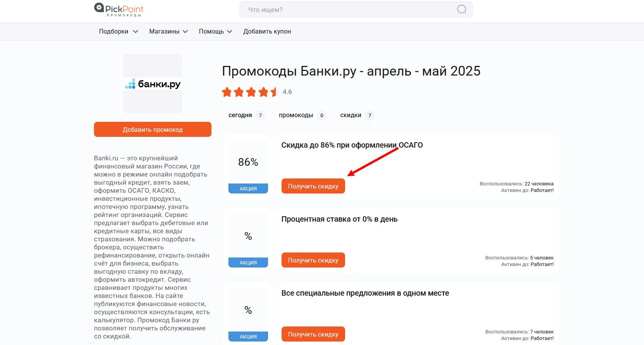The image size is (644, 345).
Task: Open the "Скидка до 86% при оформлении ОСАГО" title
Action: (x=352, y=145)
